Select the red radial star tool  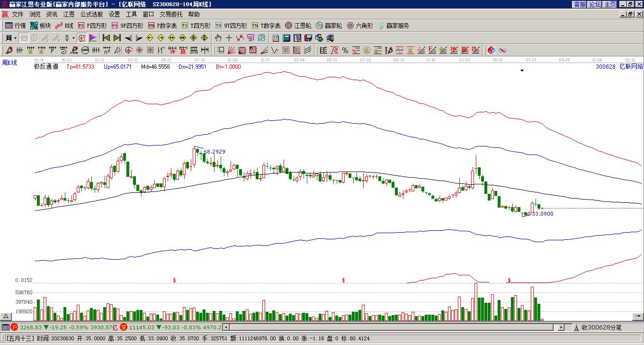pyautogui.click(x=140, y=50)
